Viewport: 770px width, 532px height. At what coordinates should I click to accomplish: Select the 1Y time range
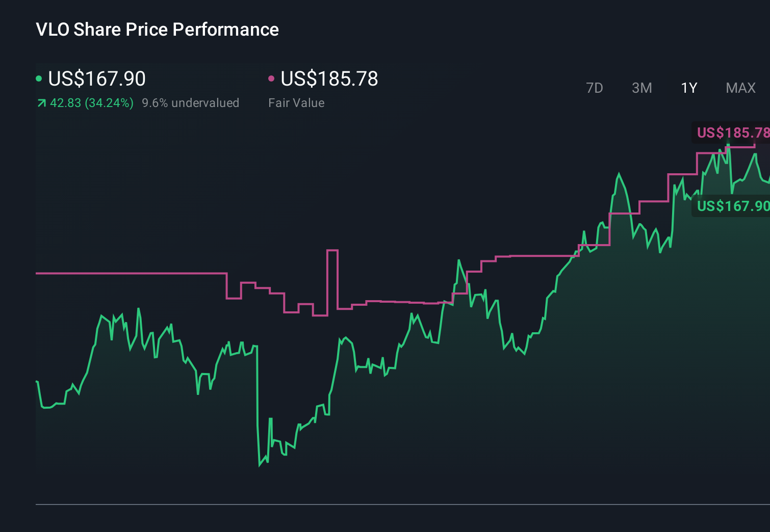(688, 88)
